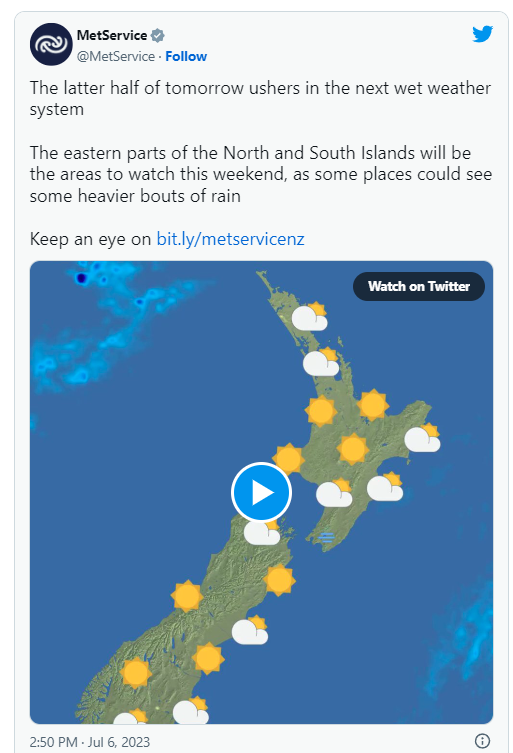The image size is (513, 753).
Task: Play the weather forecast video
Action: (261, 492)
